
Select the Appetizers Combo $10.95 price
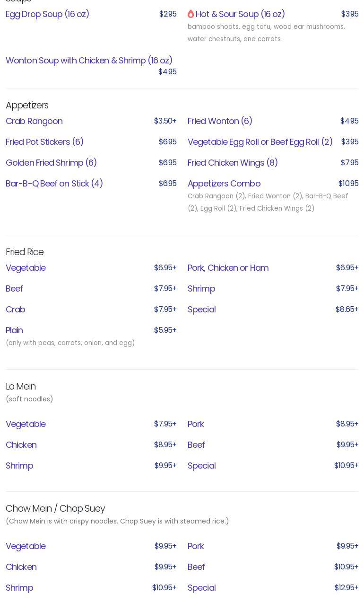click(348, 184)
